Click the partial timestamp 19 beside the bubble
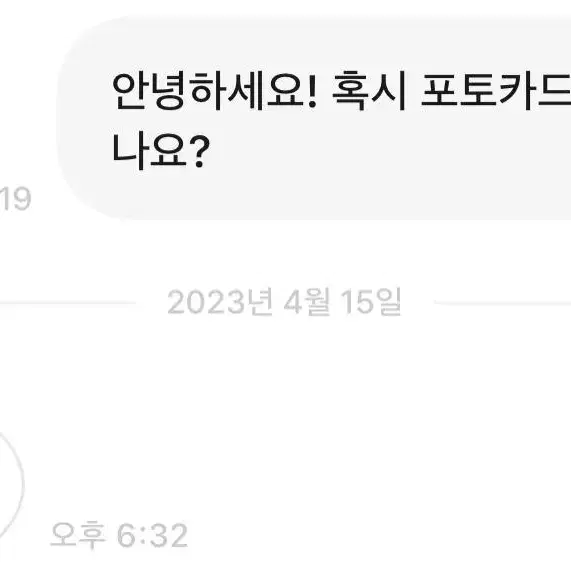571x571 pixels. point(16,199)
